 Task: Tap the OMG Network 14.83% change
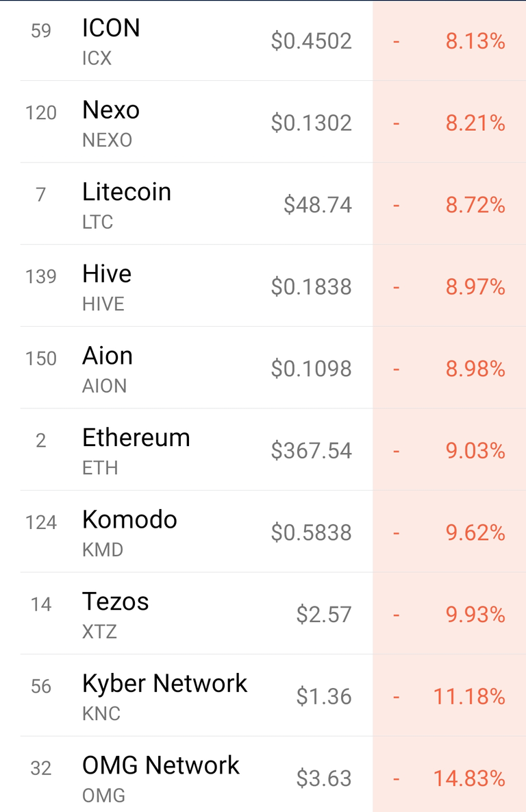tap(469, 779)
